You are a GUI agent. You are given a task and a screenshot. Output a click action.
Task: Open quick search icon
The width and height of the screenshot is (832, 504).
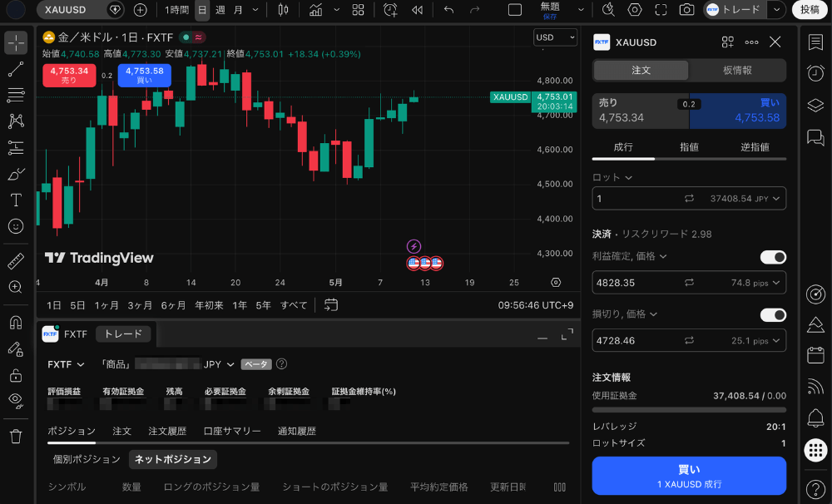coord(609,9)
